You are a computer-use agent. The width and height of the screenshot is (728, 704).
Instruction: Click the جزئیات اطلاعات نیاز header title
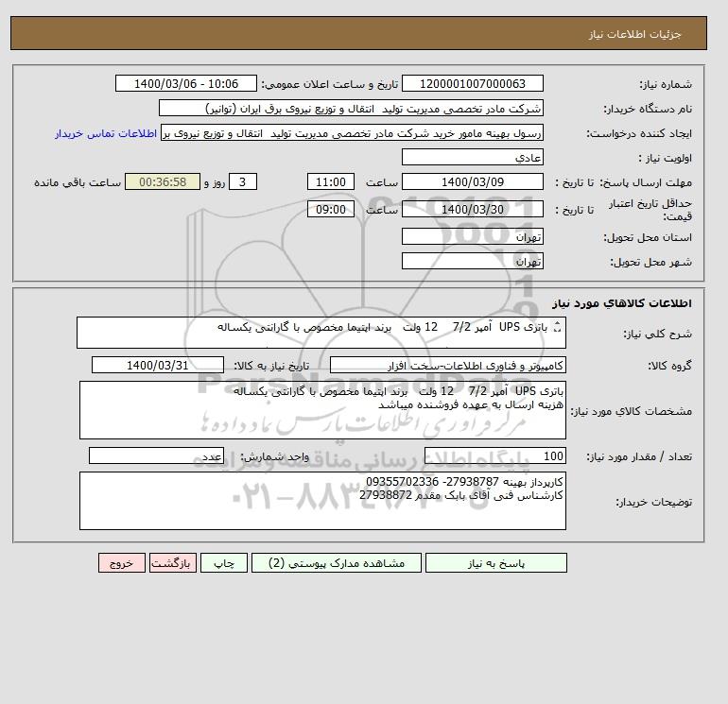(634, 34)
